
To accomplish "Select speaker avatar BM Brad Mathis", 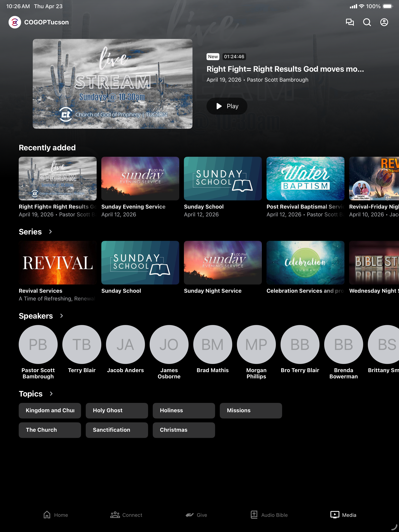I will tap(213, 344).
